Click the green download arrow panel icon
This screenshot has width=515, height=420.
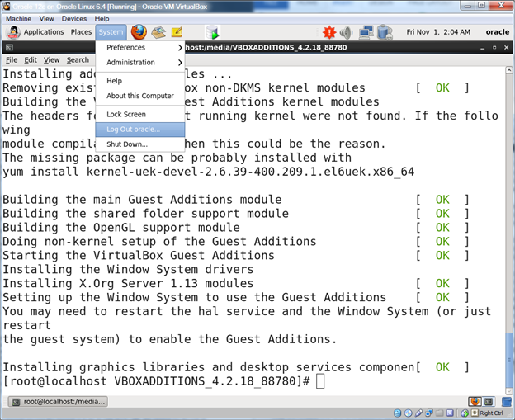point(213,32)
